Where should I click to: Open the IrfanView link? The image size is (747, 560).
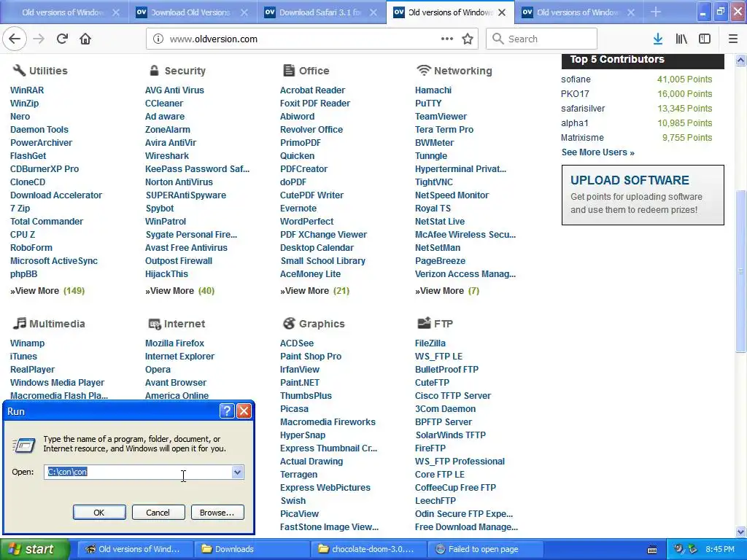300,369
